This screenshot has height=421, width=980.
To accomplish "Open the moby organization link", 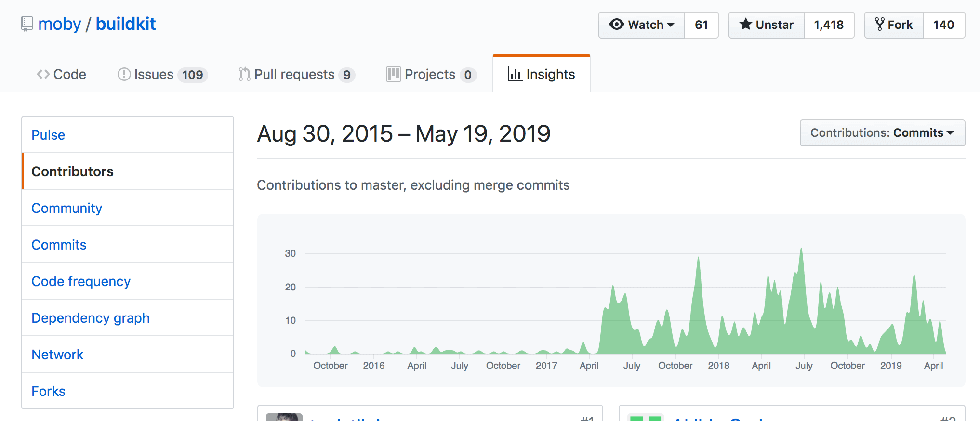I will pos(60,24).
